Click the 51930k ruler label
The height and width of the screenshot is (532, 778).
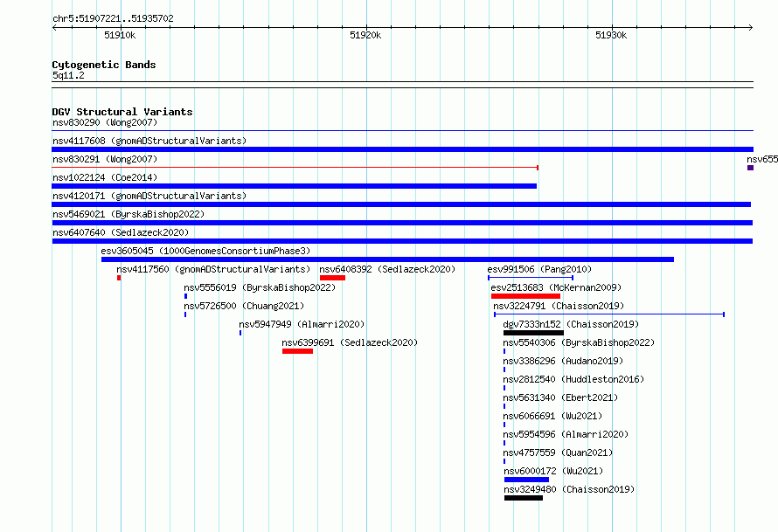[x=611, y=35]
